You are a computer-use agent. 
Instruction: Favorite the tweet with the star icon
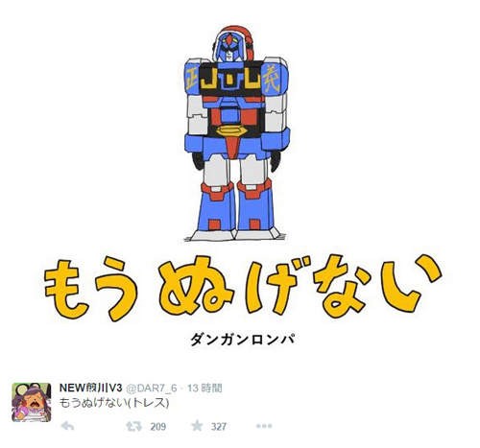click(x=197, y=426)
